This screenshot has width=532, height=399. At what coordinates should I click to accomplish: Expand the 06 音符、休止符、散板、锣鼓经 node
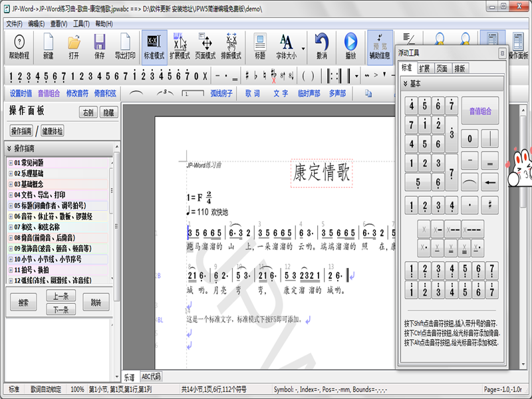tap(11, 217)
